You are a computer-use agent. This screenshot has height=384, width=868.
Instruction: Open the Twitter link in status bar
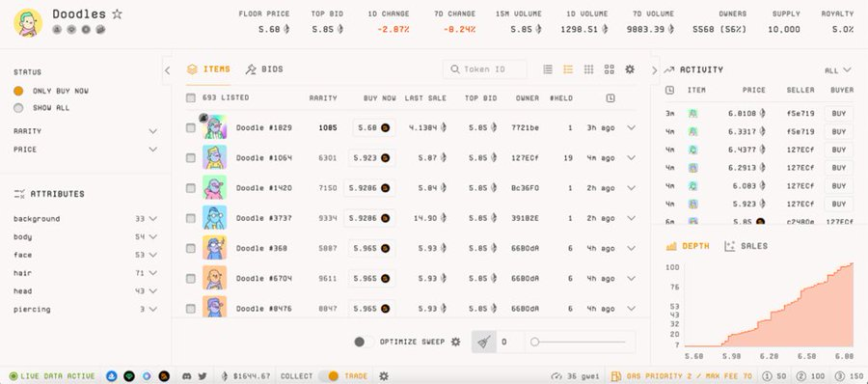(x=203, y=376)
